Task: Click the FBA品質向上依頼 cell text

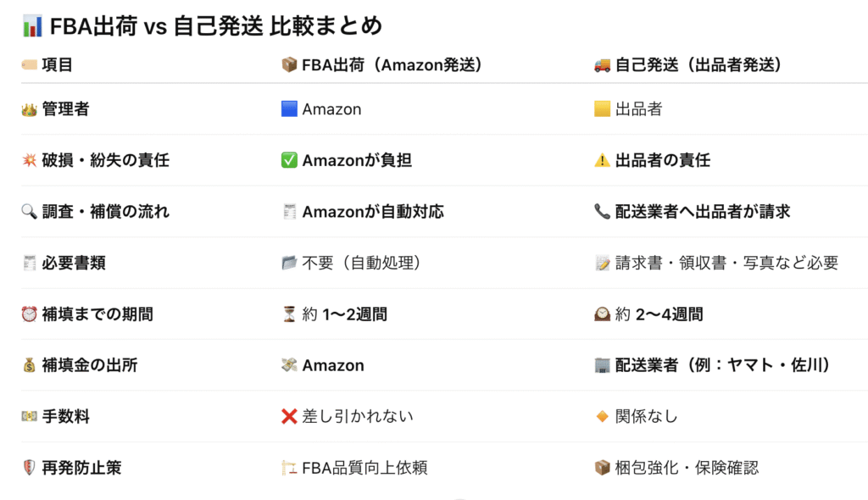Action: click(x=365, y=468)
